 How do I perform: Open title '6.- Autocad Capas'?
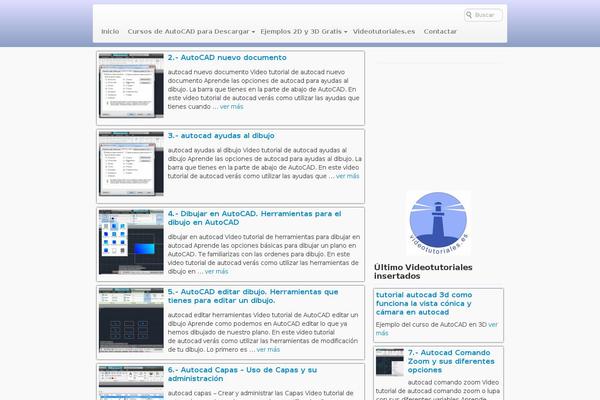[x=242, y=374]
